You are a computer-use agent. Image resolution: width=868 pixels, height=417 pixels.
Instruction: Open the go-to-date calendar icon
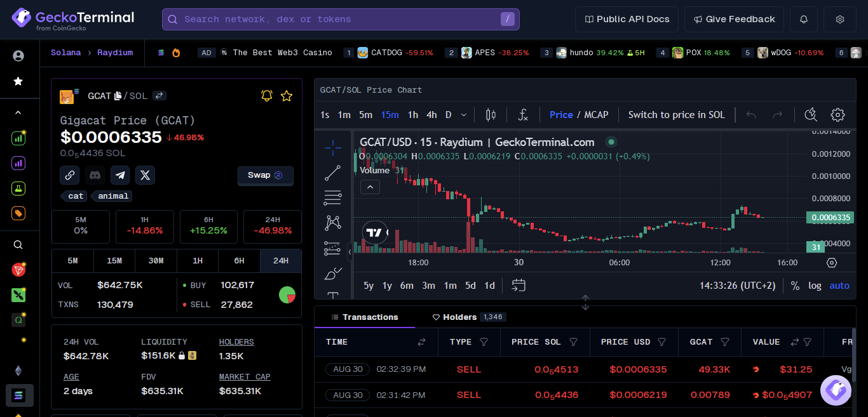coord(519,286)
